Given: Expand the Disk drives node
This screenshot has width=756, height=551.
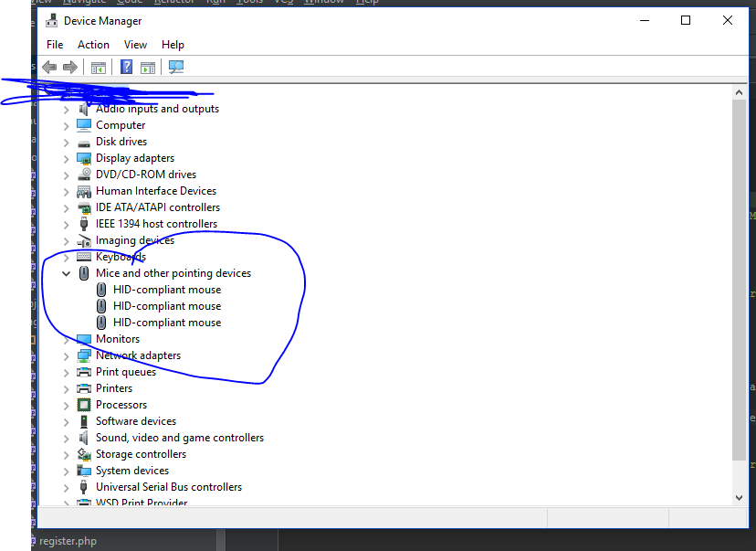Looking at the screenshot, I should pos(66,142).
